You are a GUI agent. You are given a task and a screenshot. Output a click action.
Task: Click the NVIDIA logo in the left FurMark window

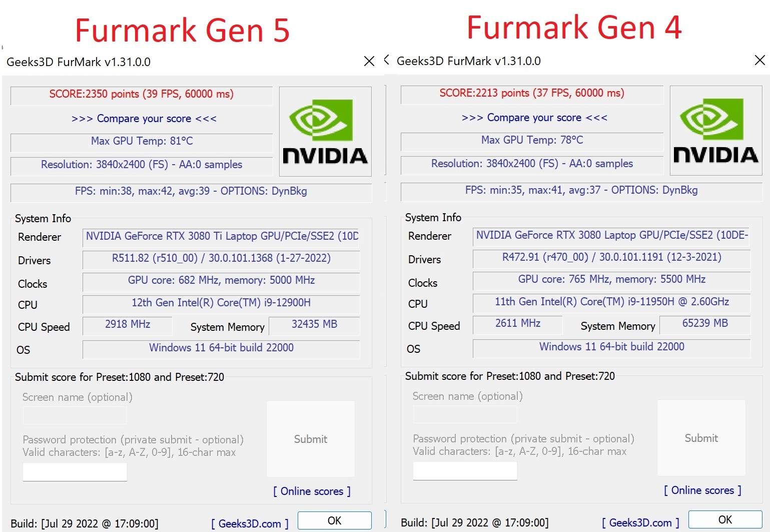point(325,132)
